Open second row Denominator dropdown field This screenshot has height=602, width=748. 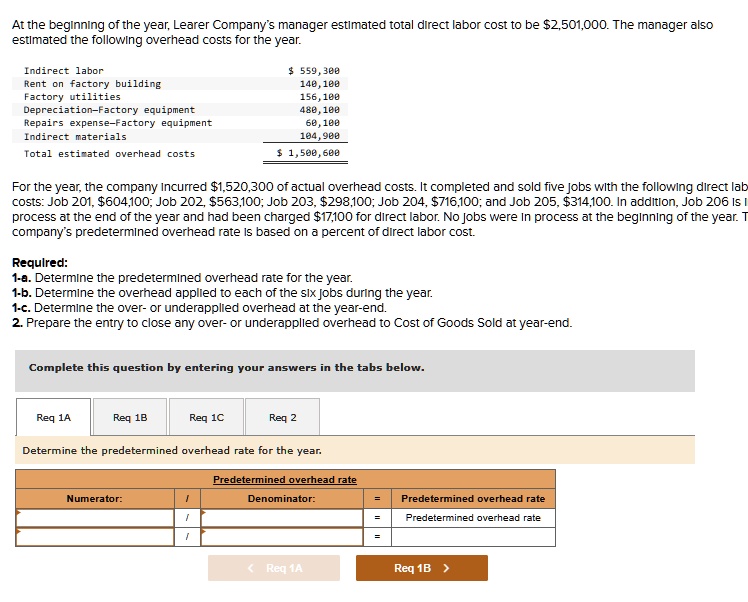tap(282, 537)
